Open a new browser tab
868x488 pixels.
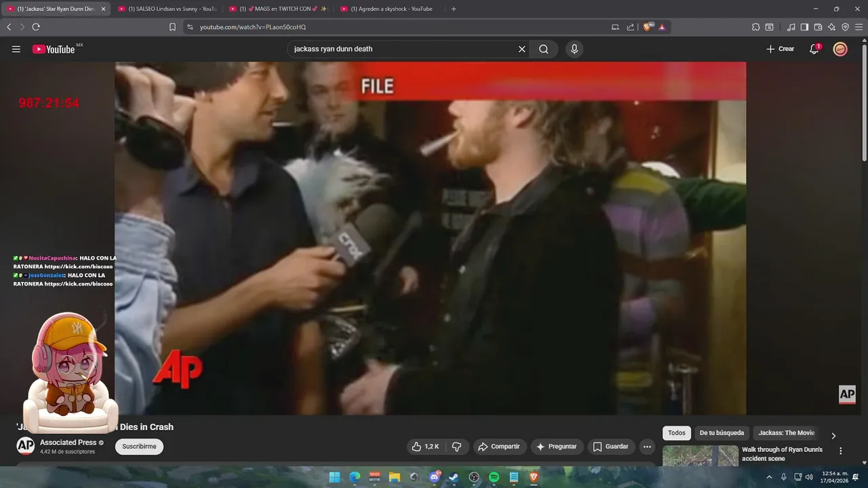pos(454,9)
